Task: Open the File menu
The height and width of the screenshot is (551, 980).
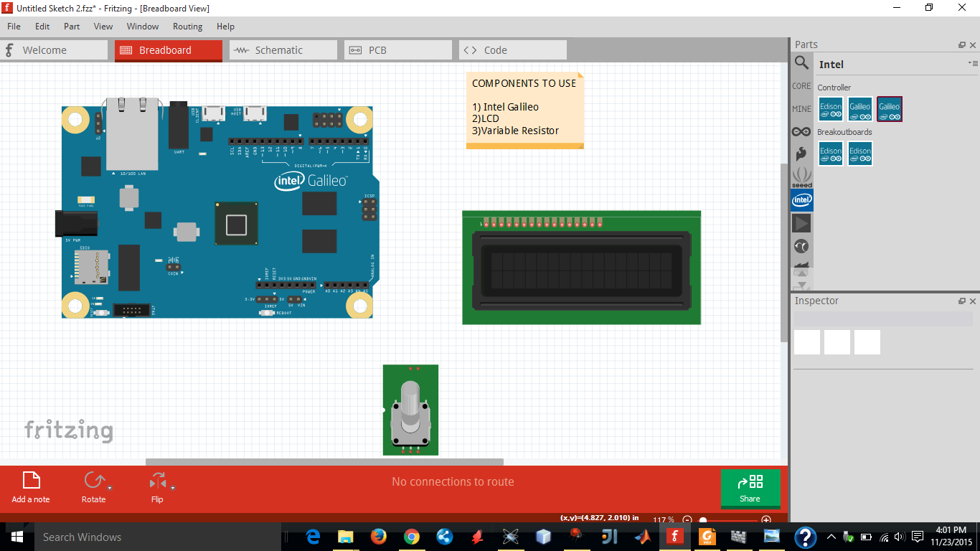Action: pyautogui.click(x=14, y=27)
